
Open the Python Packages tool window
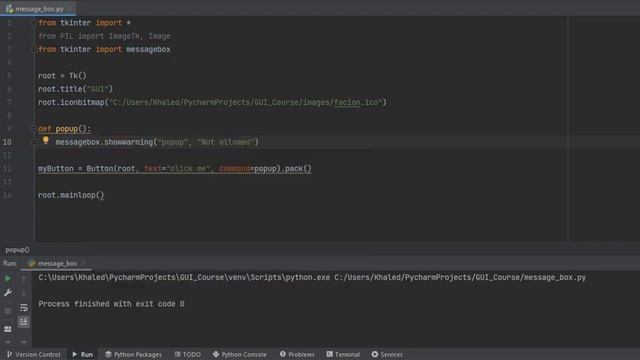[x=133, y=354]
